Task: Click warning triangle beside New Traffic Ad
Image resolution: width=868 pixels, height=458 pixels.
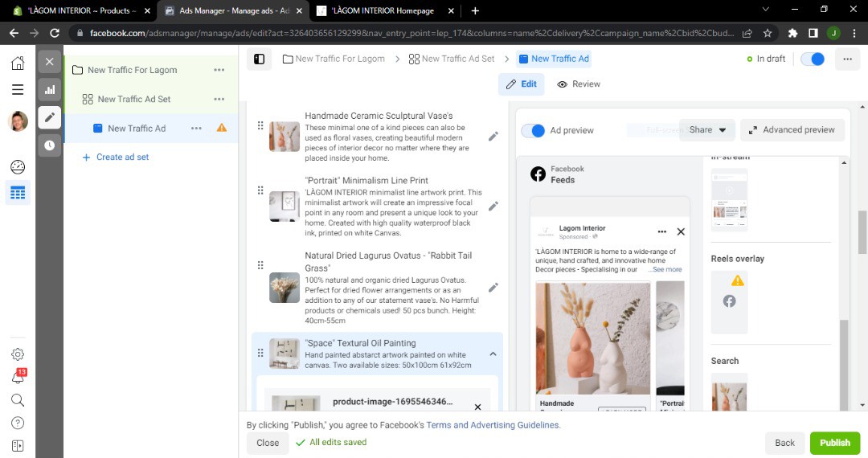Action: [x=222, y=128]
